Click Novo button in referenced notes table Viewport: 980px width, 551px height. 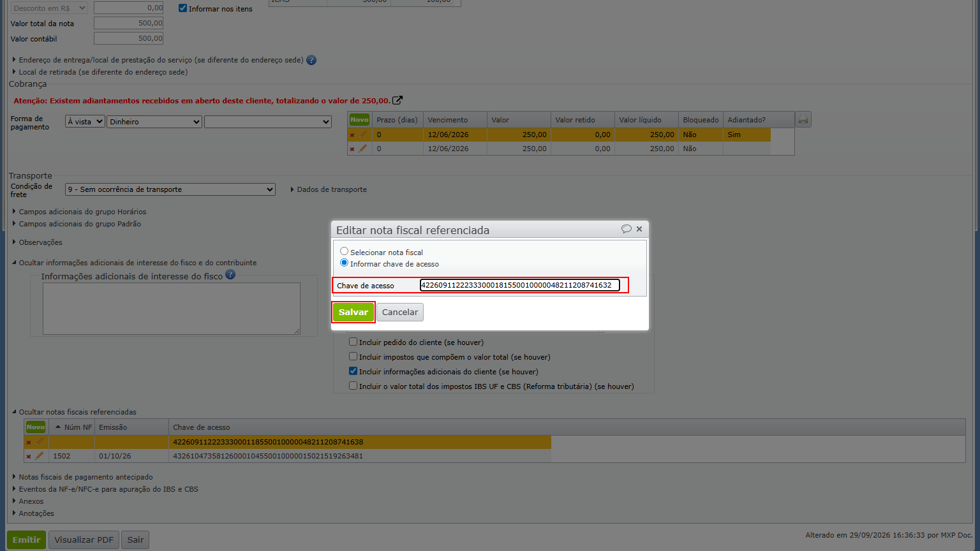click(36, 427)
